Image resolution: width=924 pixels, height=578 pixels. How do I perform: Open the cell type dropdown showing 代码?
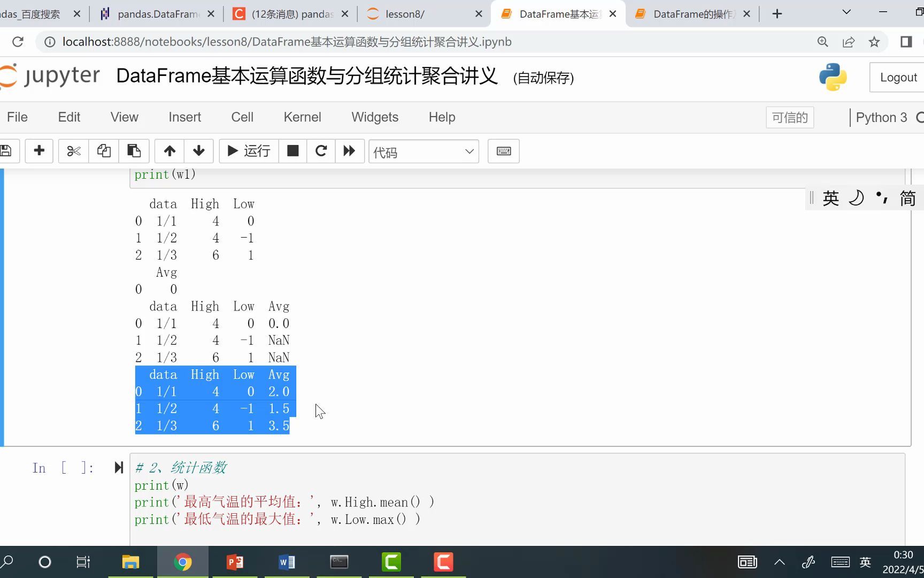[423, 151]
